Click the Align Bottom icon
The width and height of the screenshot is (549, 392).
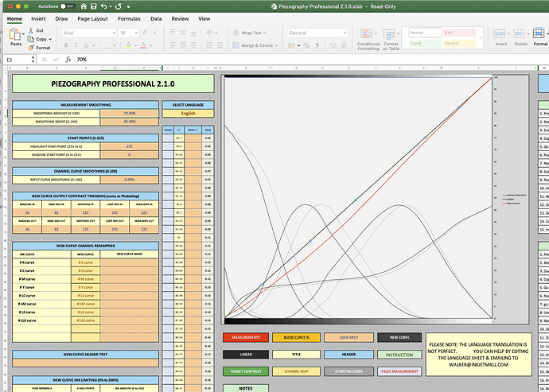point(193,33)
